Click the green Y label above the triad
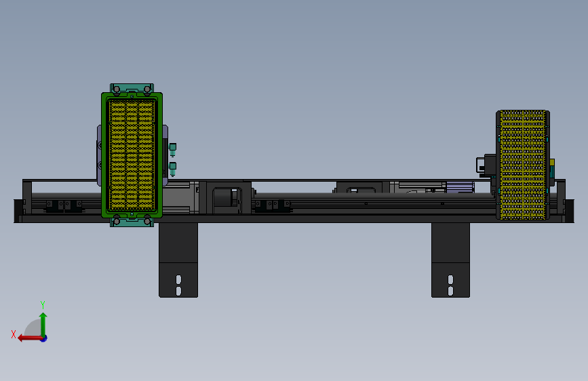The image size is (588, 381). [43, 304]
